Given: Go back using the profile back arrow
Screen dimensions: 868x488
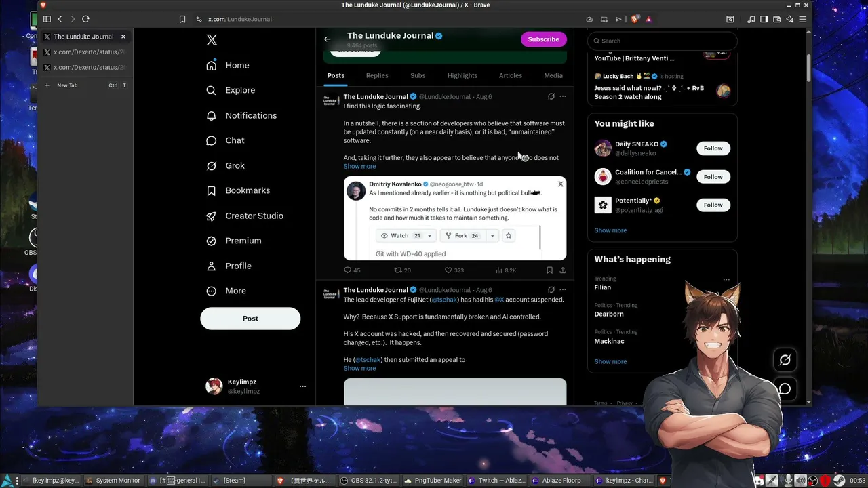Looking at the screenshot, I should 328,39.
